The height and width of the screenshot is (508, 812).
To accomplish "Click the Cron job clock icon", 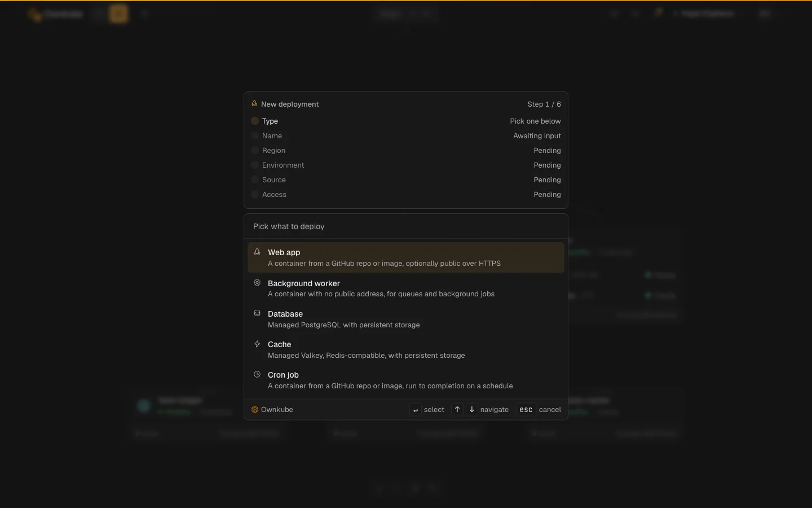I will (x=257, y=374).
